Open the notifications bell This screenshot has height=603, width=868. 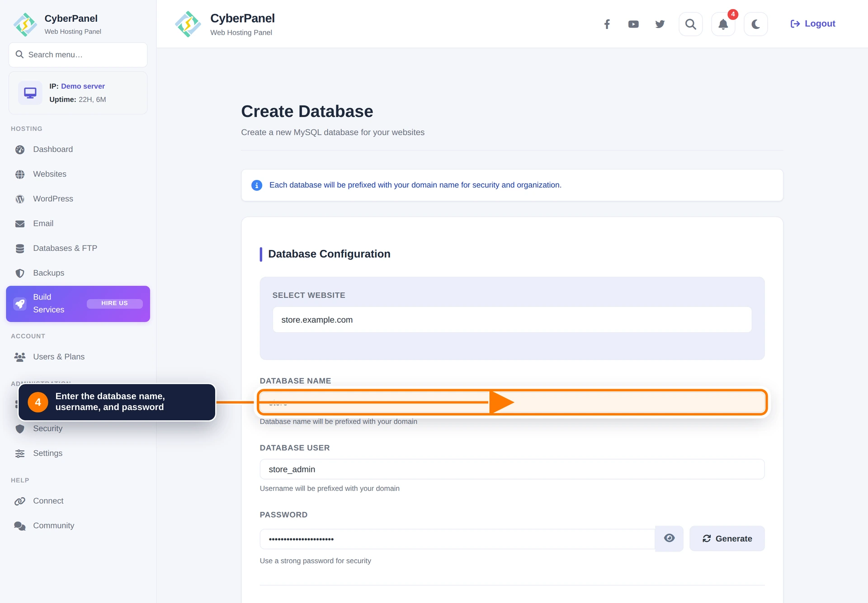click(x=723, y=24)
